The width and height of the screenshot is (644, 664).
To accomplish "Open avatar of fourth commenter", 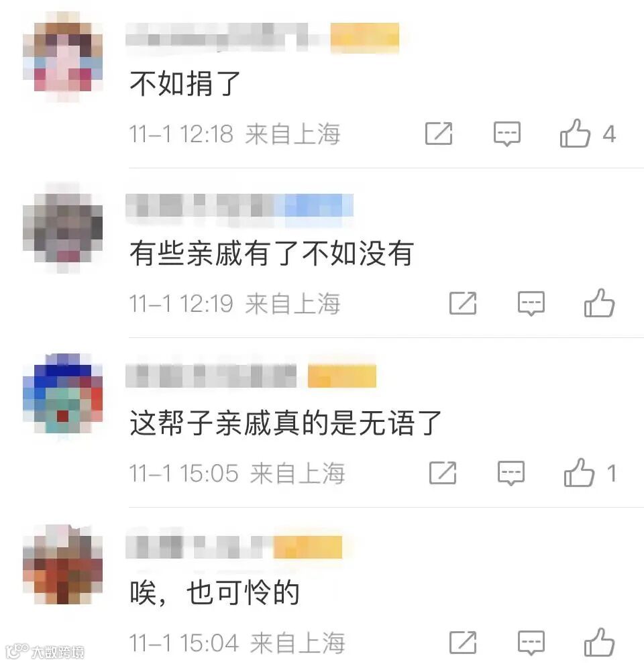I will (62, 565).
